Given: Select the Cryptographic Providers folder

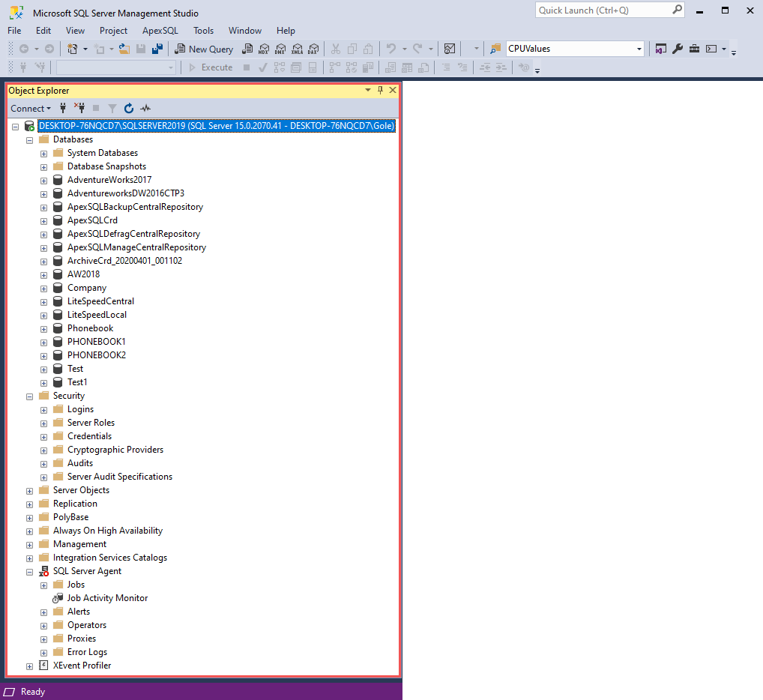Looking at the screenshot, I should click(x=115, y=450).
